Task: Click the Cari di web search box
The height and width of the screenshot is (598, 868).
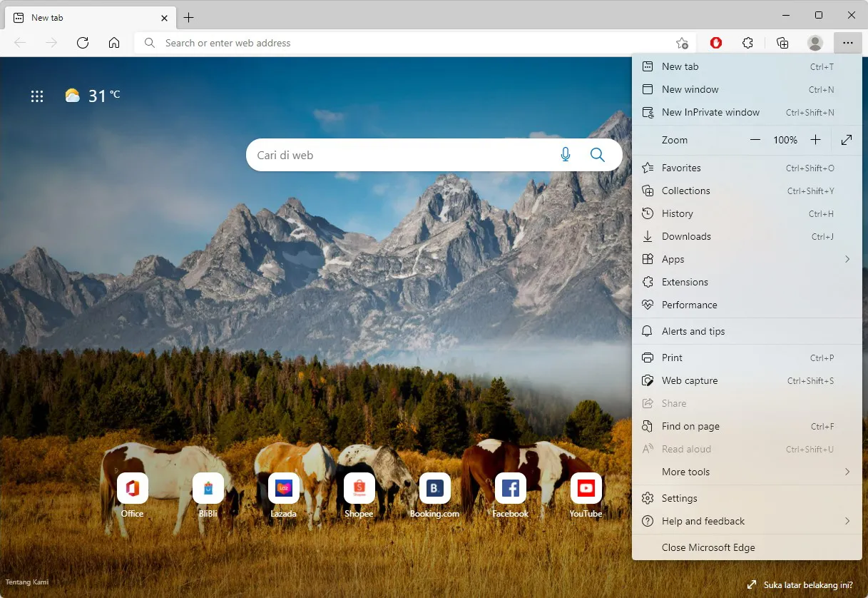Action: point(399,155)
